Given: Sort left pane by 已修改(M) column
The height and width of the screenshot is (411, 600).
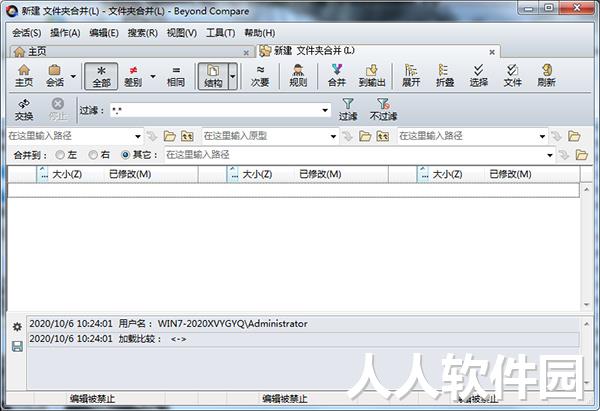Looking at the screenshot, I should coord(130,175).
